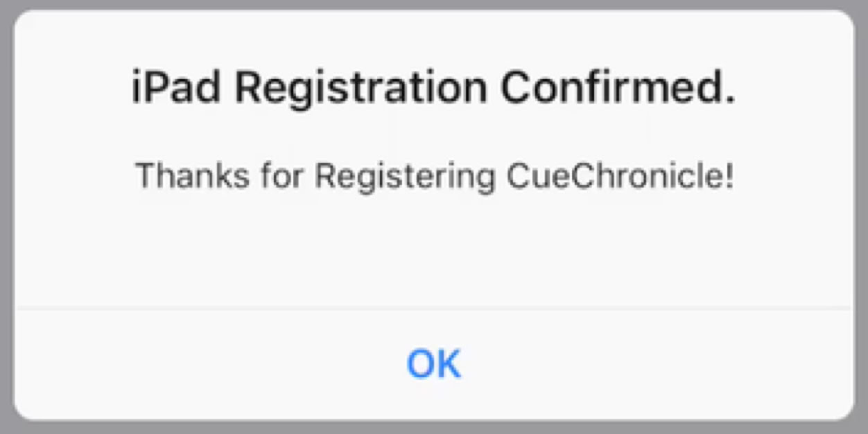
Task: Click the word 'Thanks' in the message
Action: 193,176
